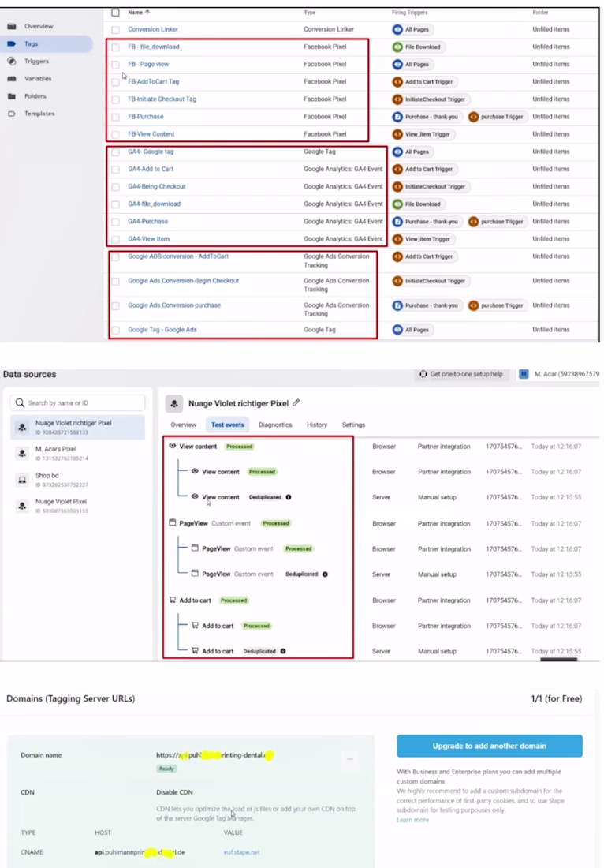
Task: Click cart icon of top Add to cart event
Action: pyautogui.click(x=172, y=600)
